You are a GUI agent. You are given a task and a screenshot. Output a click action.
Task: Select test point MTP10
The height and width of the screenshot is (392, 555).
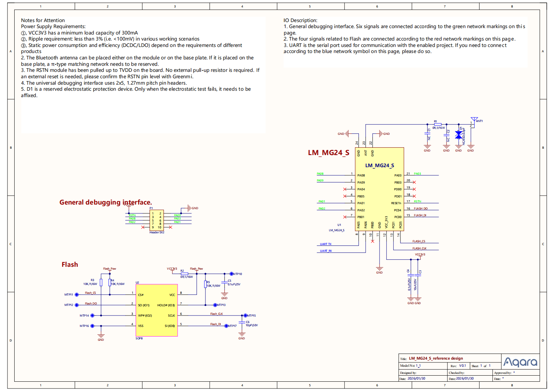click(231, 274)
